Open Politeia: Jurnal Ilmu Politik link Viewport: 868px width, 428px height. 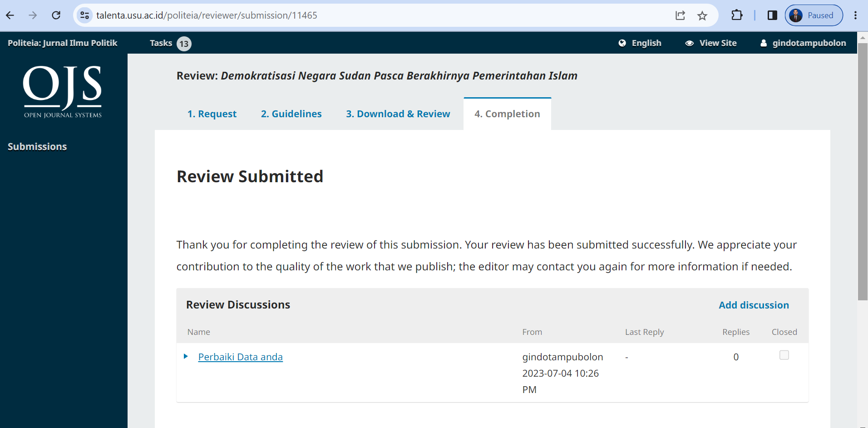63,43
